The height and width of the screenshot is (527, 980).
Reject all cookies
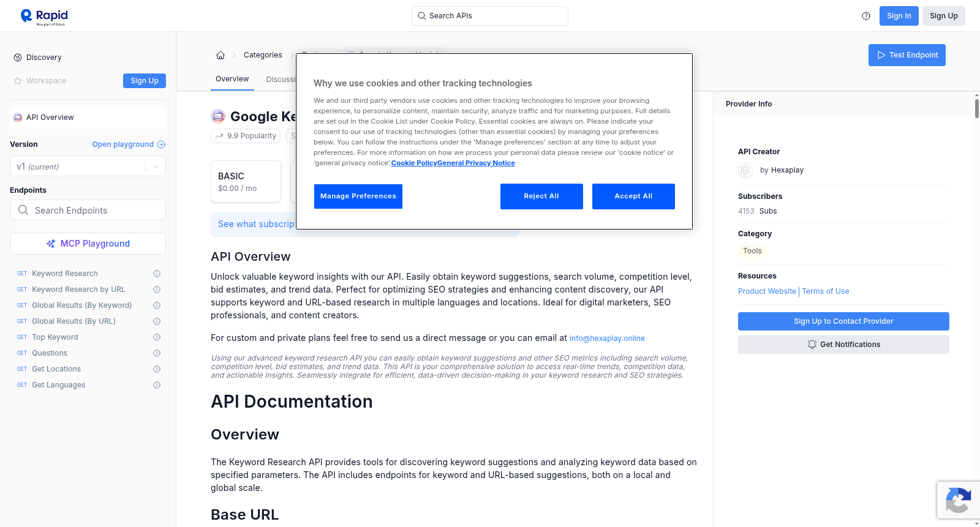[x=541, y=196]
